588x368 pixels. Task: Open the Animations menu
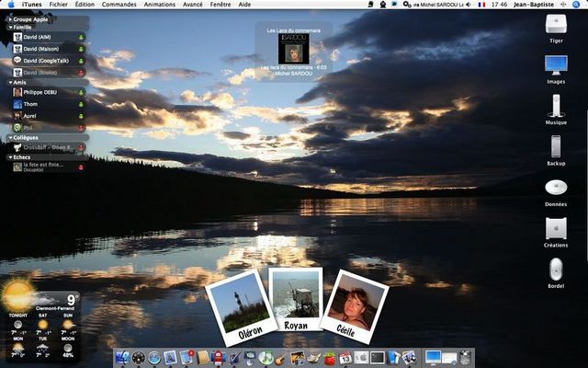[159, 5]
